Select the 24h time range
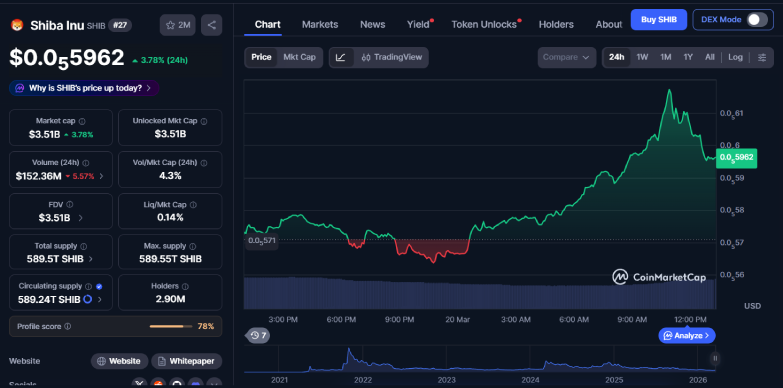The height and width of the screenshot is (388, 783). (x=617, y=57)
